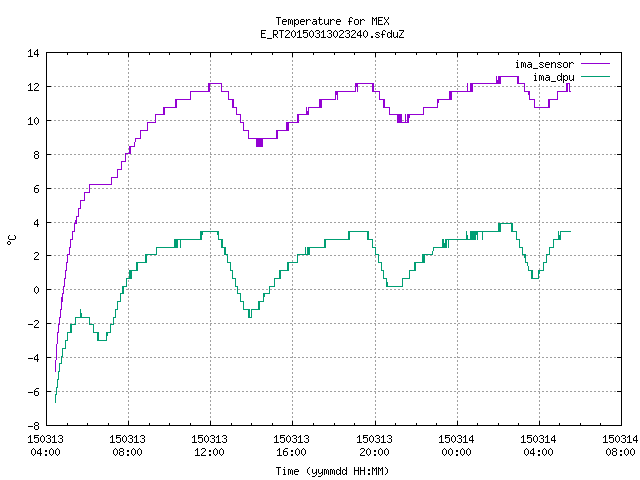Click the green ima_dpu legend line sample

tap(595, 76)
